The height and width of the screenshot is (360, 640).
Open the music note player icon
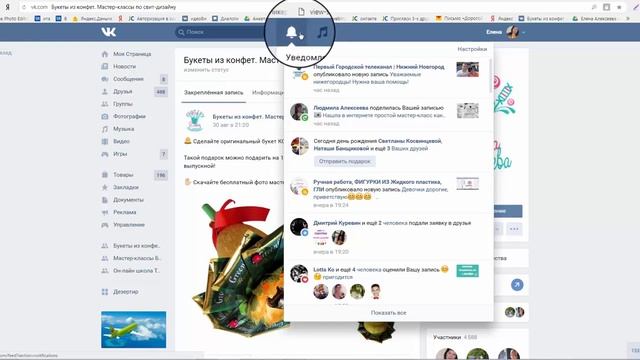click(x=322, y=32)
